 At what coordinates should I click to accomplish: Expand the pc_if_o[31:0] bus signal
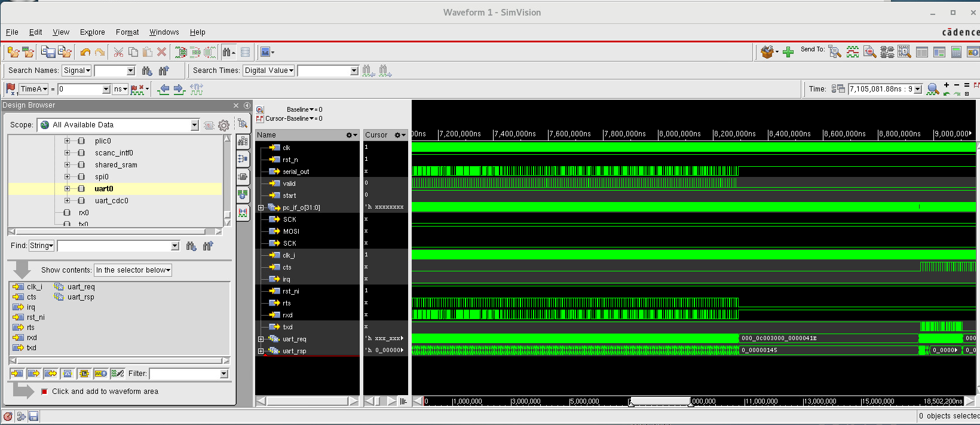(261, 208)
